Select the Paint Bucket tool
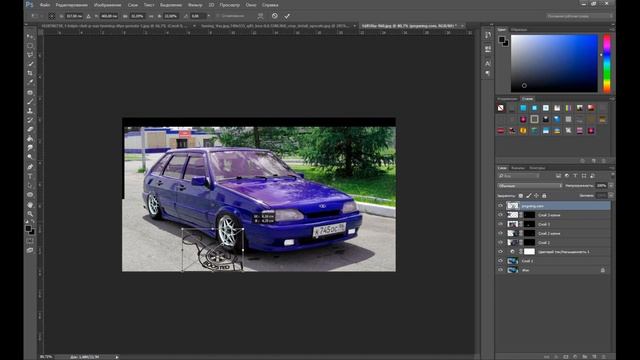Image resolution: width=640 pixels, height=360 pixels. coord(30,139)
